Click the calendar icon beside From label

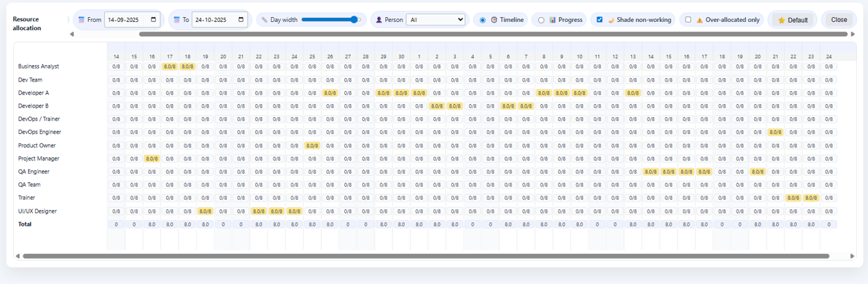[x=82, y=20]
